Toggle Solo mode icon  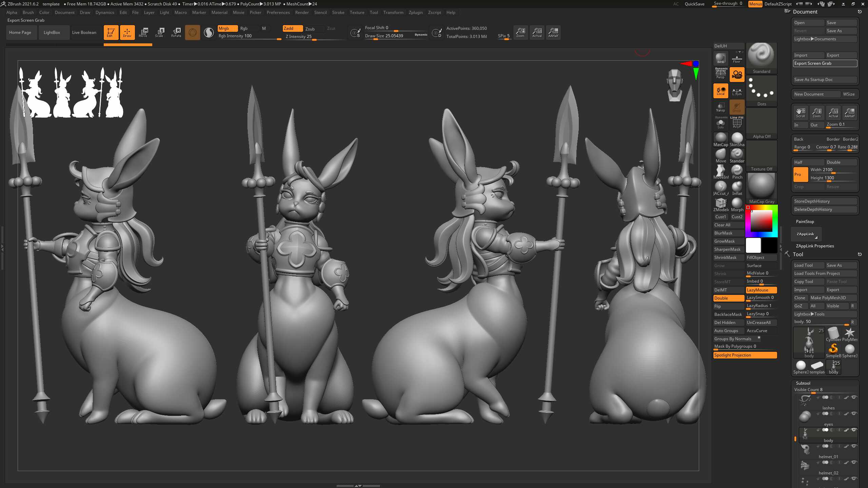tap(721, 123)
